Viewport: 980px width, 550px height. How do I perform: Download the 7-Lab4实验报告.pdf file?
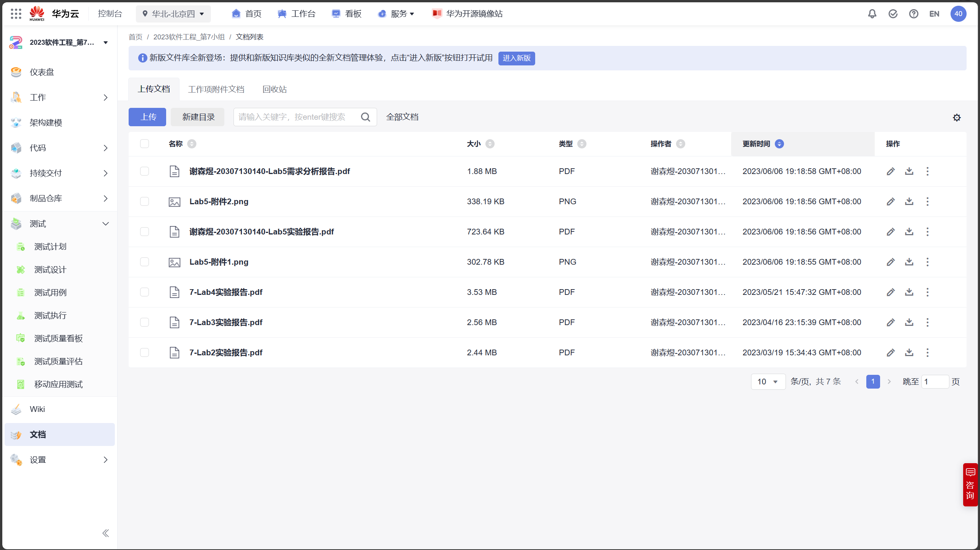[909, 292]
